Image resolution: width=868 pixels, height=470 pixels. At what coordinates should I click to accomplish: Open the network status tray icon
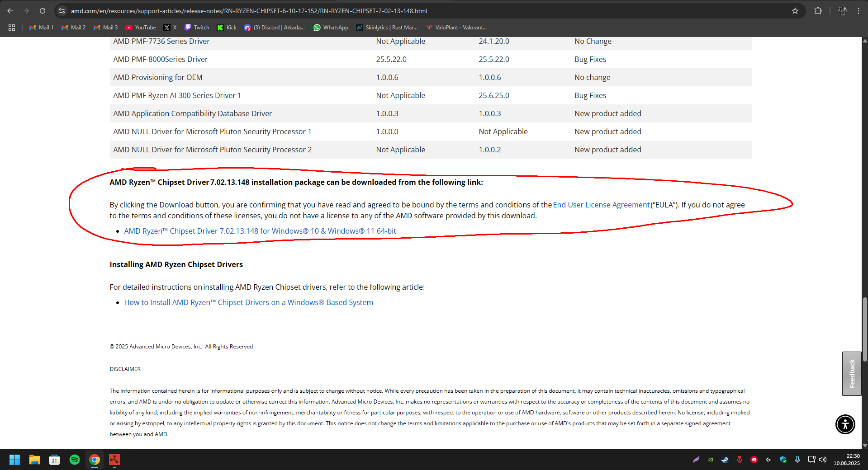[812, 460]
